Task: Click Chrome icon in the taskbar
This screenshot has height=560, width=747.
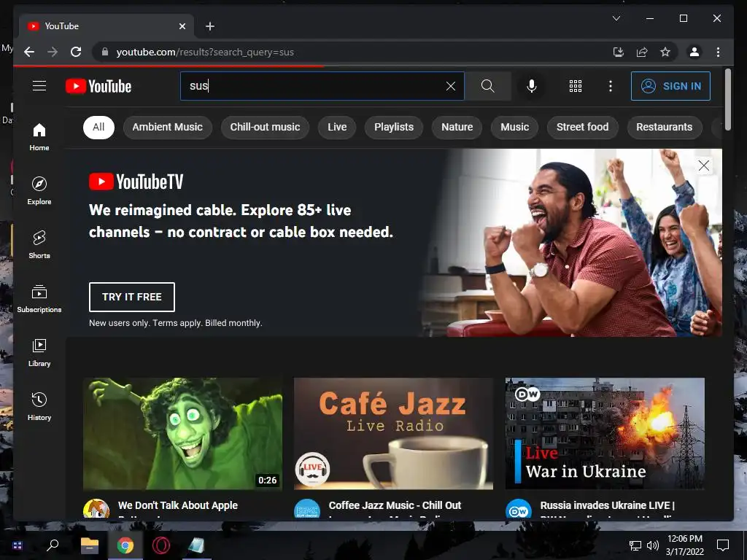Action: coord(125,545)
